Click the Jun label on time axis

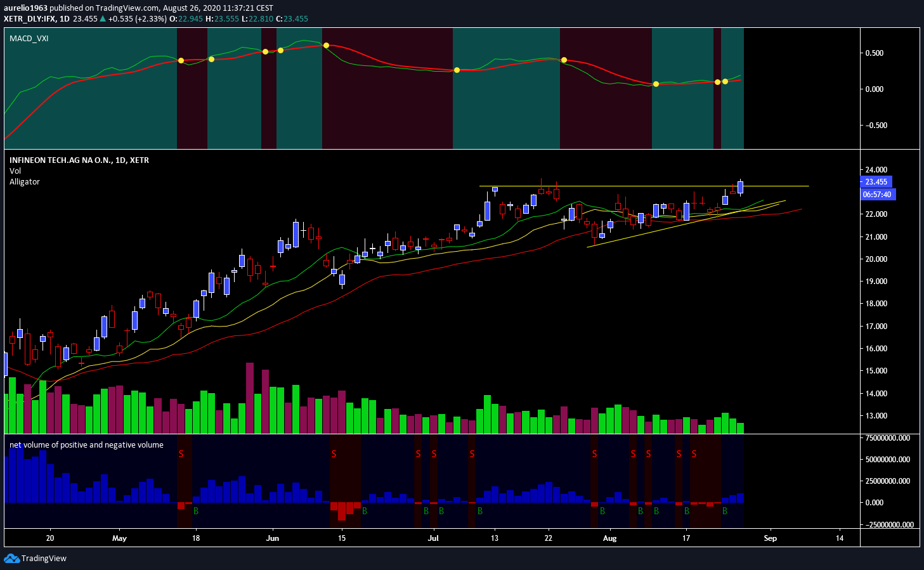coord(273,538)
